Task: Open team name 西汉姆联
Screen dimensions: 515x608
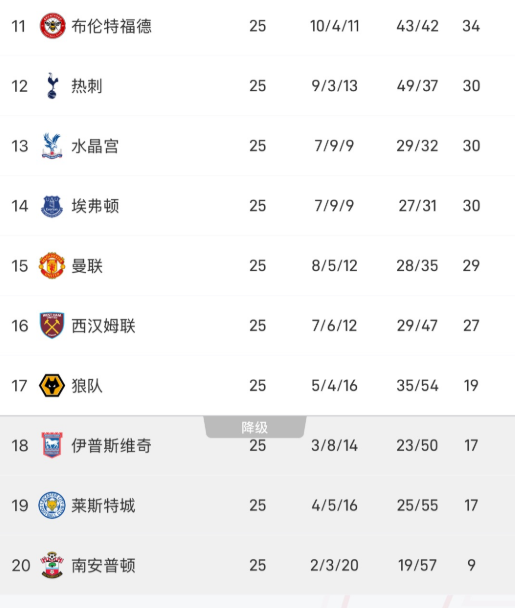Action: pyautogui.click(x=103, y=326)
